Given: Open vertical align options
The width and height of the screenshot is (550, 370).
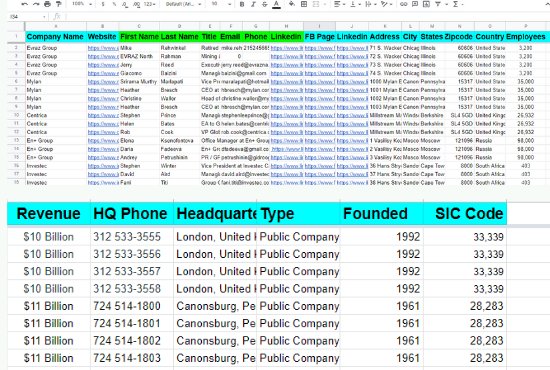Looking at the screenshot, I should [355, 4].
